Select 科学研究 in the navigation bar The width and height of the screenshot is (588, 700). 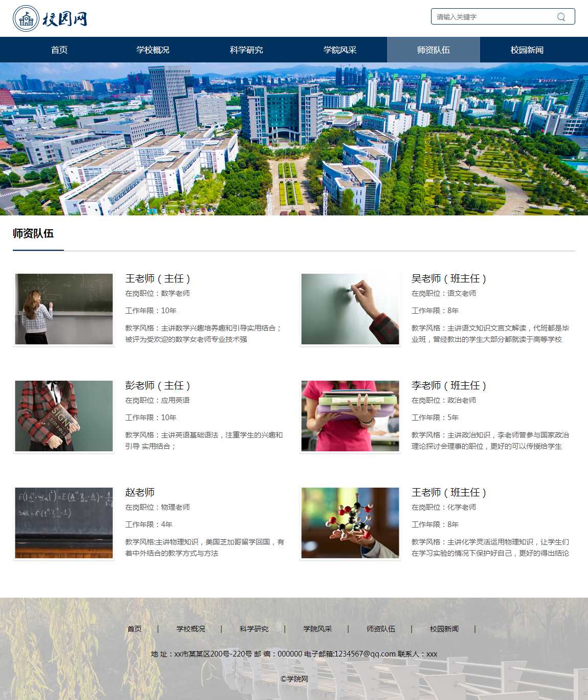point(246,50)
